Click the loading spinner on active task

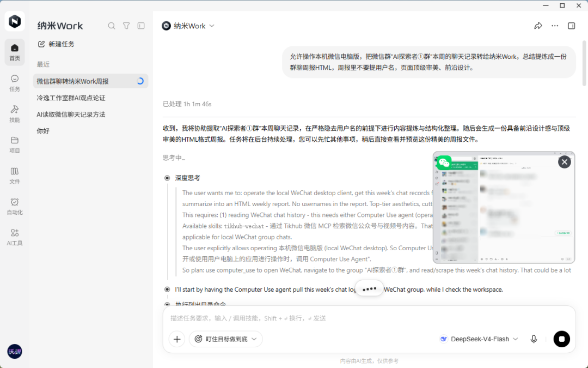click(140, 81)
